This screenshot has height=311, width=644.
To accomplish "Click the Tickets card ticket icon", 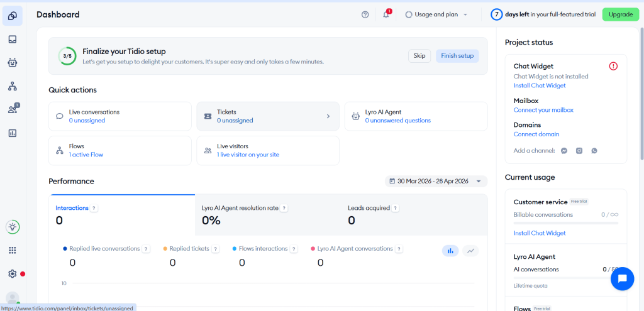I will click(208, 116).
